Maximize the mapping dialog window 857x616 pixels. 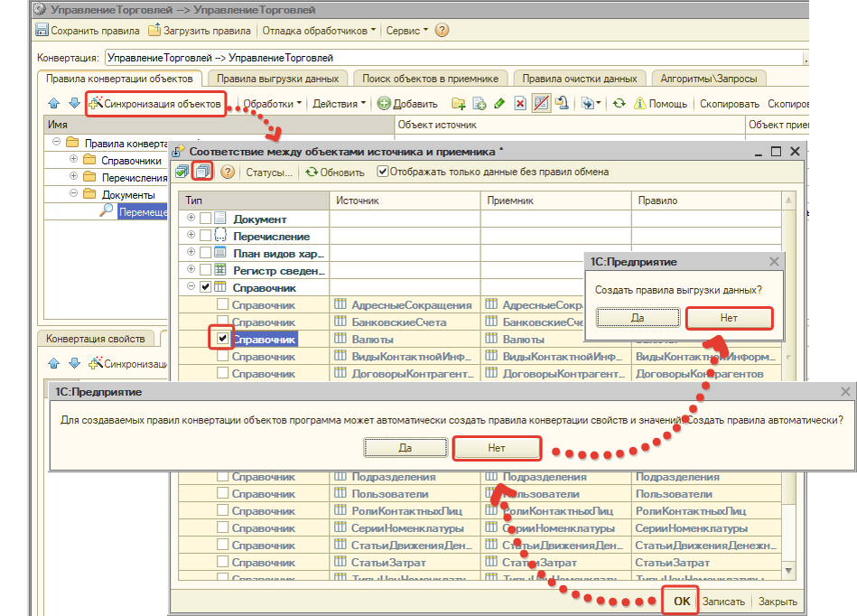[776, 152]
